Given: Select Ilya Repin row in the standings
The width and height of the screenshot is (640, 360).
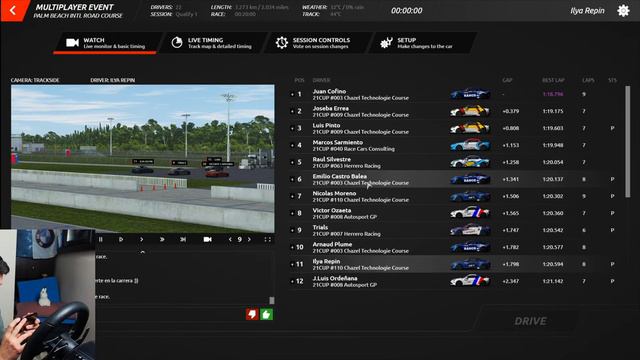Looking at the screenshot, I should tap(456, 264).
